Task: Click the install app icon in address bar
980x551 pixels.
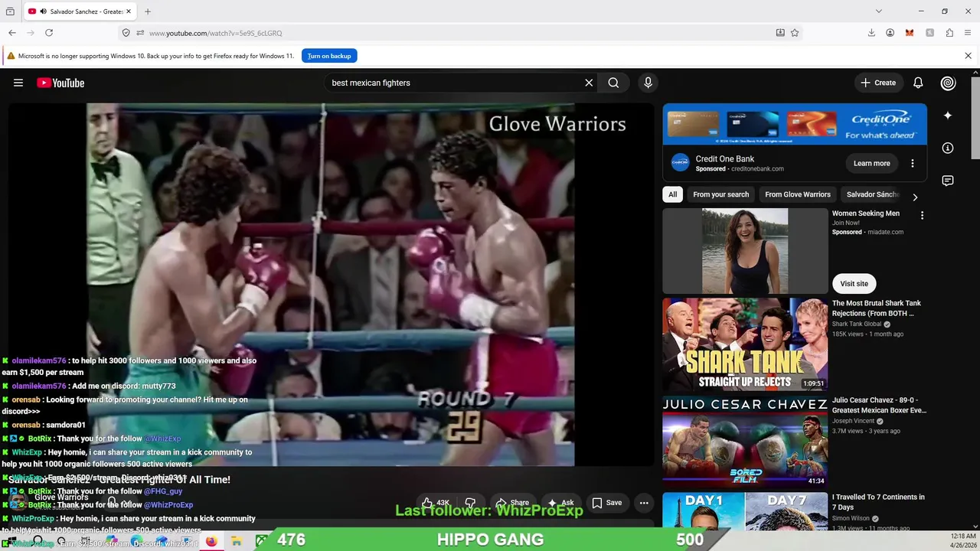Action: pyautogui.click(x=780, y=33)
